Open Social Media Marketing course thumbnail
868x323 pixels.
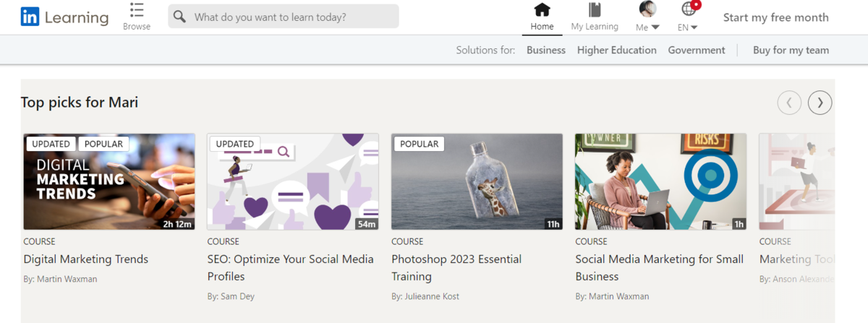tap(660, 181)
